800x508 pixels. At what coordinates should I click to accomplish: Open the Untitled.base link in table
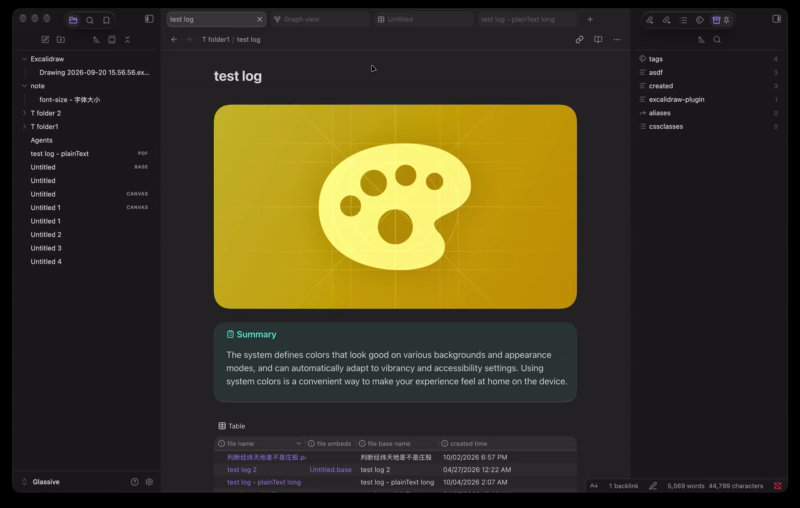point(330,470)
